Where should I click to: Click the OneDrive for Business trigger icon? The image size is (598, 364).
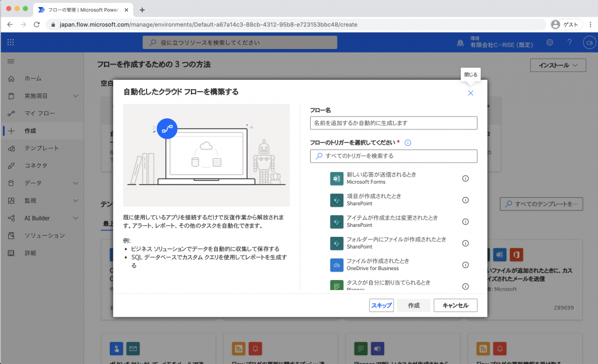pyautogui.click(x=337, y=265)
